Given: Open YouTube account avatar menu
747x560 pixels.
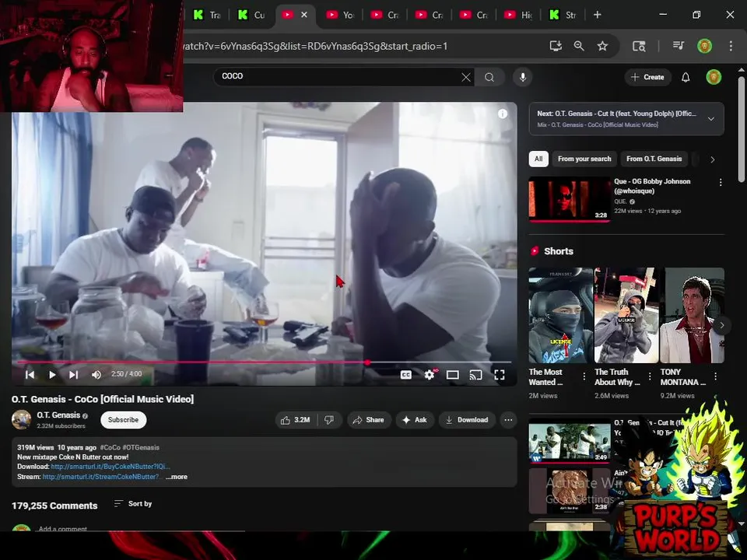Looking at the screenshot, I should click(x=714, y=77).
